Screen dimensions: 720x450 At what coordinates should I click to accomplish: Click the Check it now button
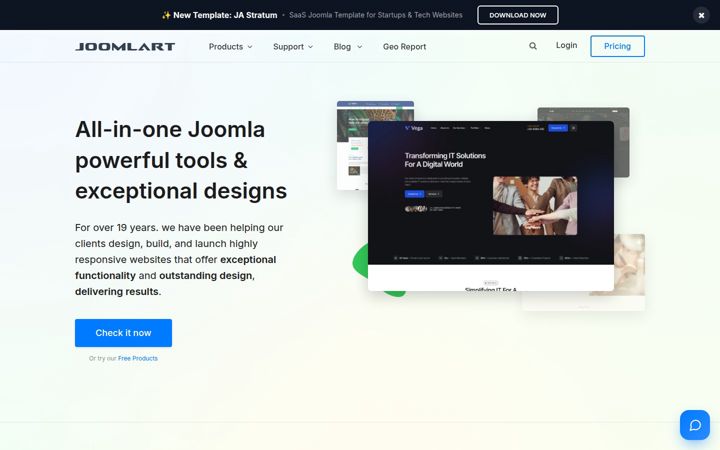point(124,333)
